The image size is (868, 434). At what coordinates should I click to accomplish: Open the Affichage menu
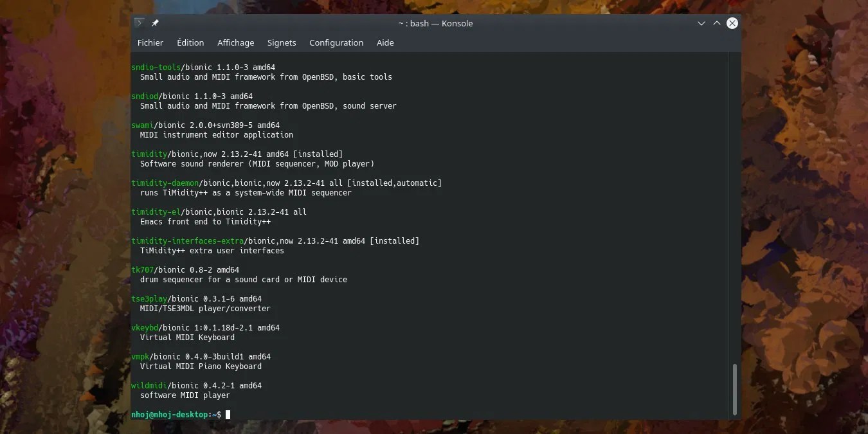pos(235,42)
